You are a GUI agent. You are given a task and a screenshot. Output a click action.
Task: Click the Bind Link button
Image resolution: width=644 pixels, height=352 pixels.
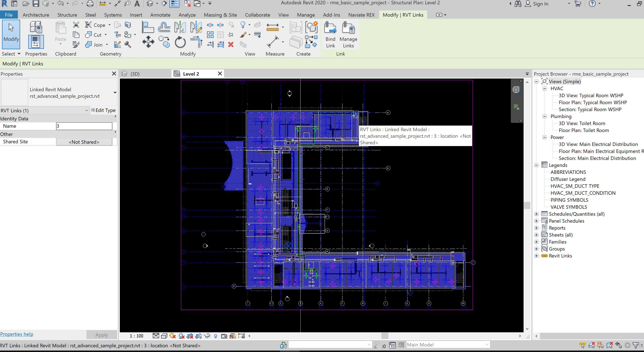[x=330, y=35]
